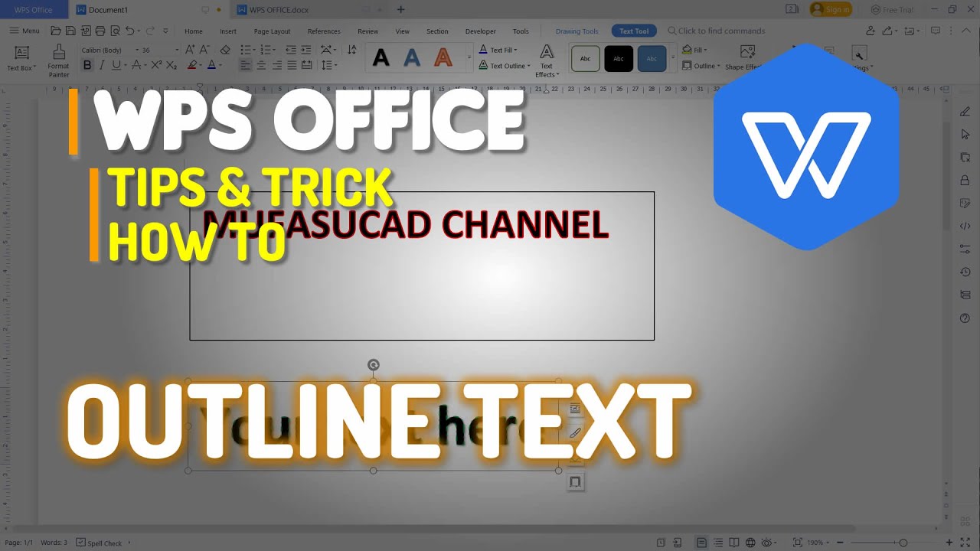Add a new document tab with plus
This screenshot has height=551, width=980.
400,10
